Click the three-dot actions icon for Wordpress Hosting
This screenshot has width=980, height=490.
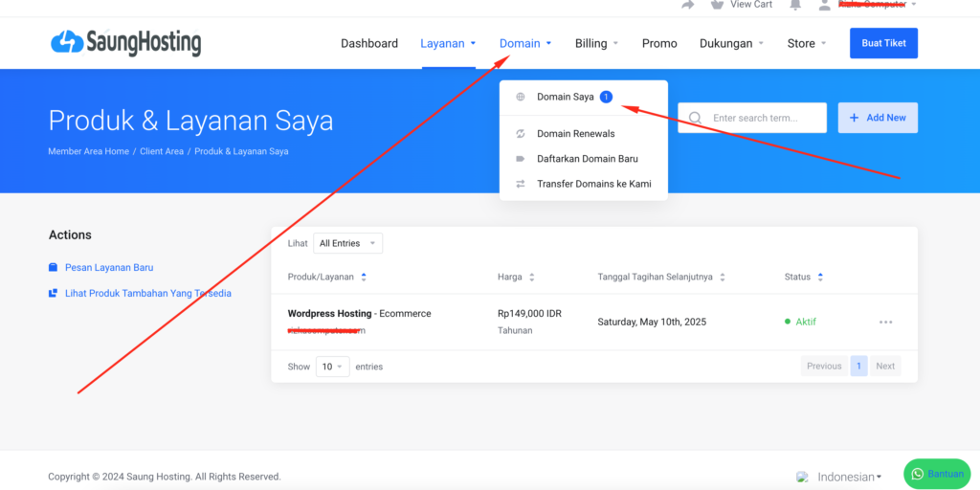(885, 323)
